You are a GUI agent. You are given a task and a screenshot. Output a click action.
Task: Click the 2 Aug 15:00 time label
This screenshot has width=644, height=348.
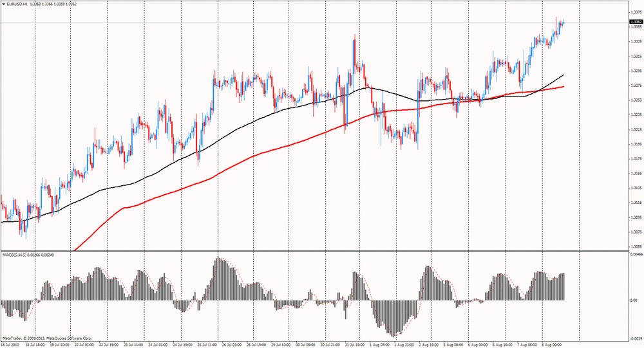(x=429, y=345)
